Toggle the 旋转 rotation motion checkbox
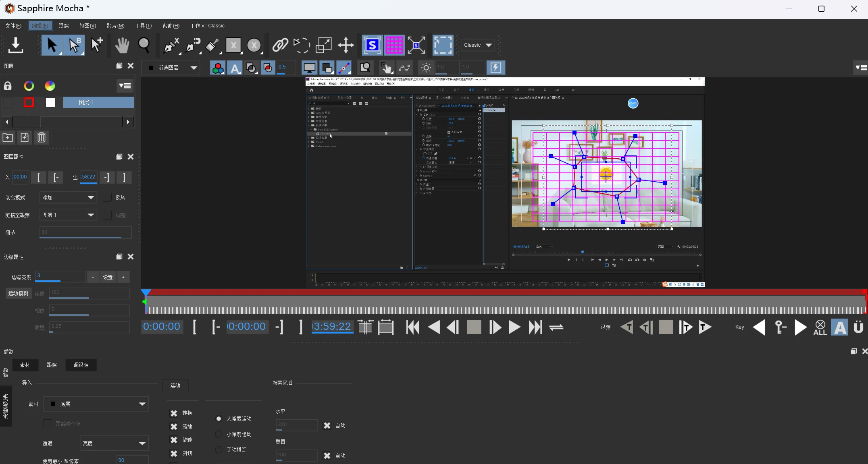This screenshot has width=868, height=464. click(174, 440)
